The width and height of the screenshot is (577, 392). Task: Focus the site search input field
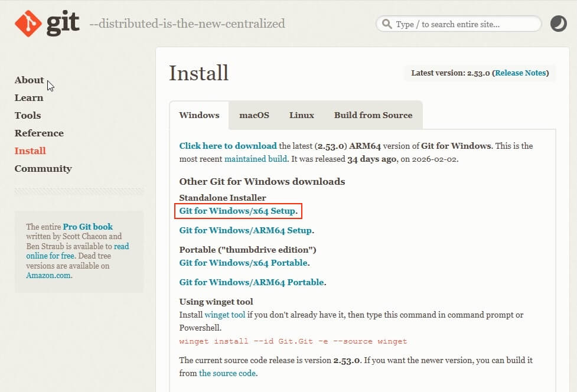(458, 24)
